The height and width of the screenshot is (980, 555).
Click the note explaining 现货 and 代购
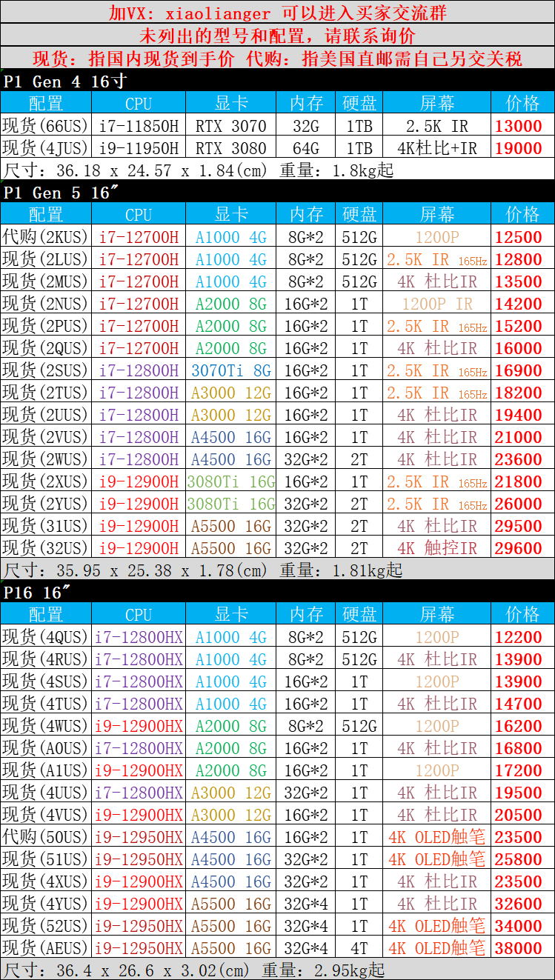[277, 58]
